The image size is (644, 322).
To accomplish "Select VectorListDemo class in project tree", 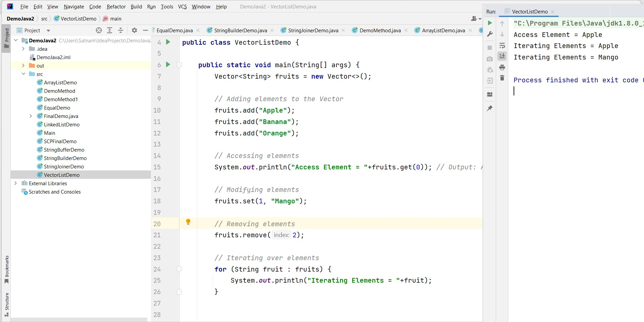I will (62, 175).
